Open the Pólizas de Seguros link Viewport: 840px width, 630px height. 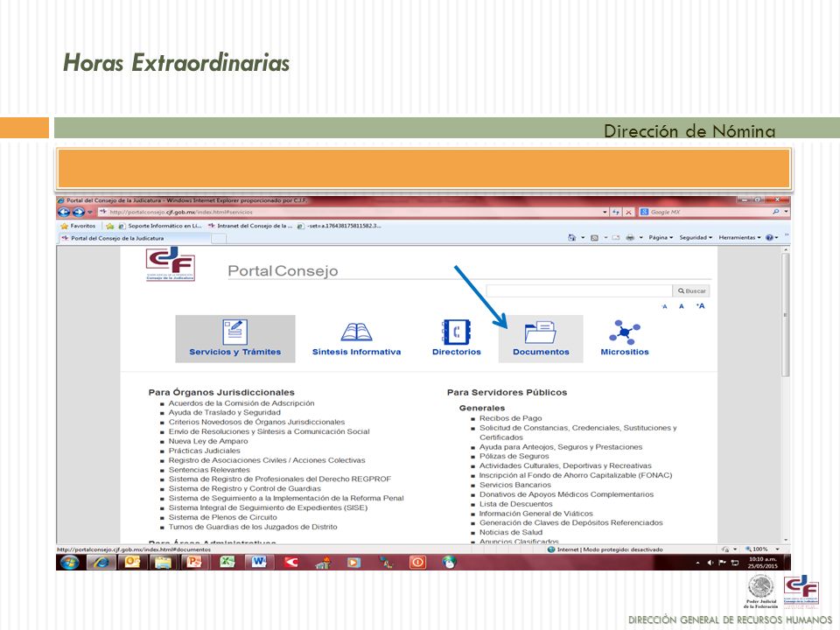514,456
